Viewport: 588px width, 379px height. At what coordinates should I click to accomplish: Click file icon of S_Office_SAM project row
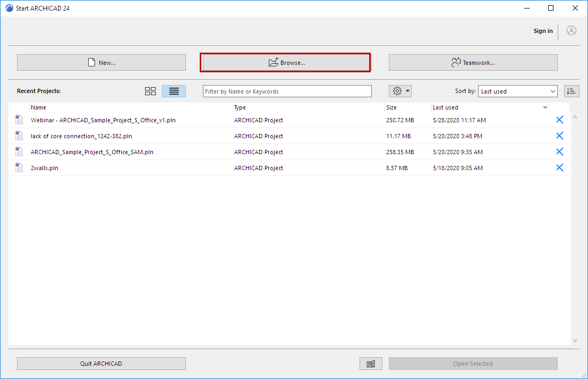19,151
